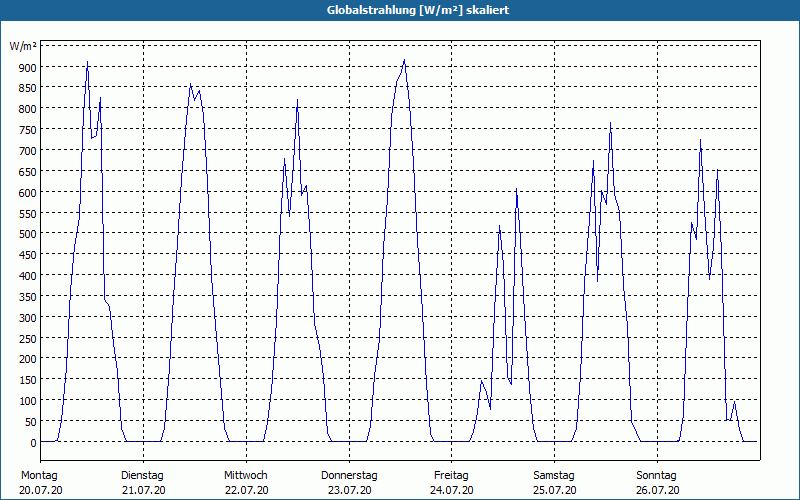This screenshot has height=500, width=800.
Task: Click the date 21.07.20
Action: [x=144, y=490]
